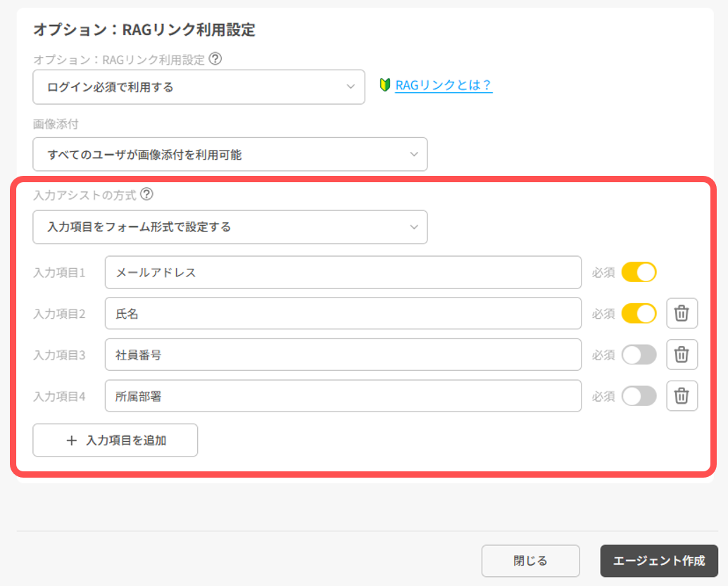Click the 所属部署 input field

coord(343,396)
